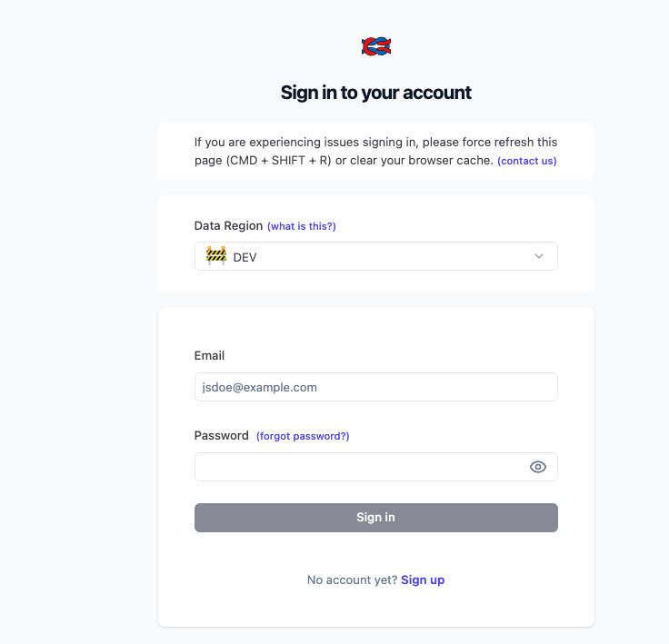Focus the Email input field
This screenshot has width=669, height=644.
coord(375,387)
